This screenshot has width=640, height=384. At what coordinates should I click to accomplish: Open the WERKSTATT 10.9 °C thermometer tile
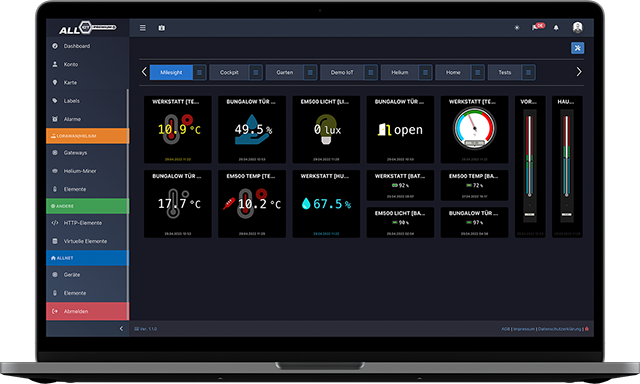click(178, 129)
